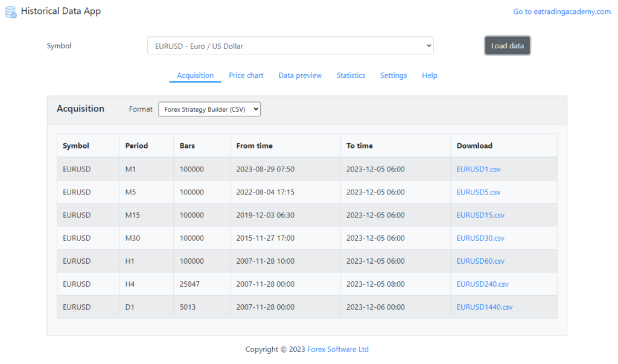Download the EURUSD15.csv file

point(480,215)
